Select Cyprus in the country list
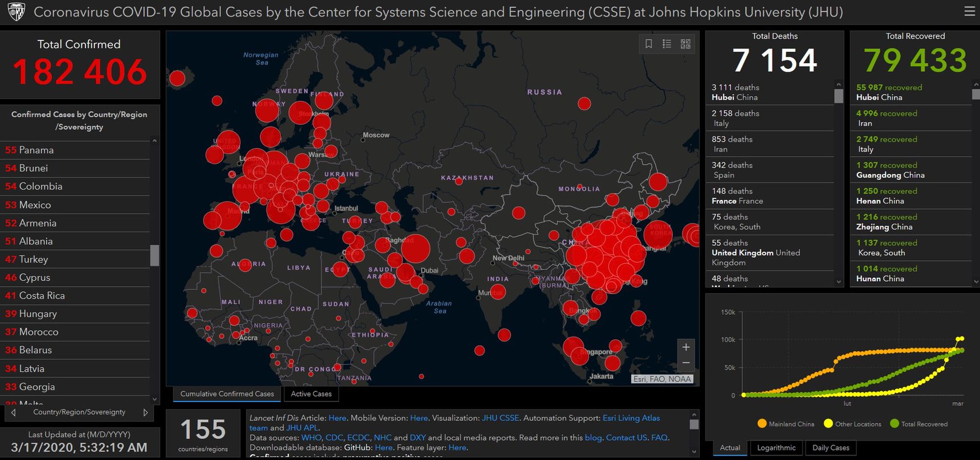This screenshot has height=460, width=980. pyautogui.click(x=75, y=278)
